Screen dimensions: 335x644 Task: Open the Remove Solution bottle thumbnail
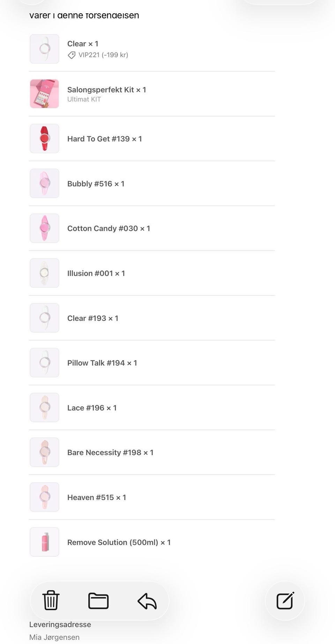pyautogui.click(x=44, y=542)
